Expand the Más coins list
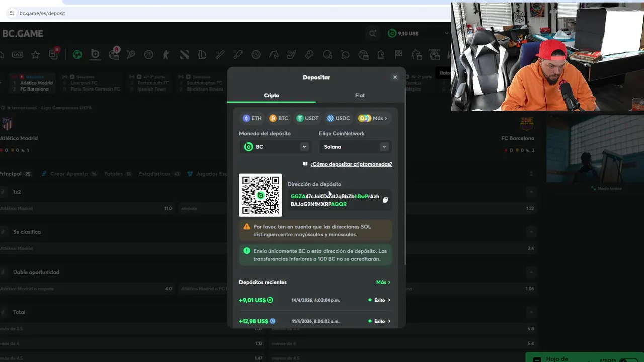 click(373, 118)
